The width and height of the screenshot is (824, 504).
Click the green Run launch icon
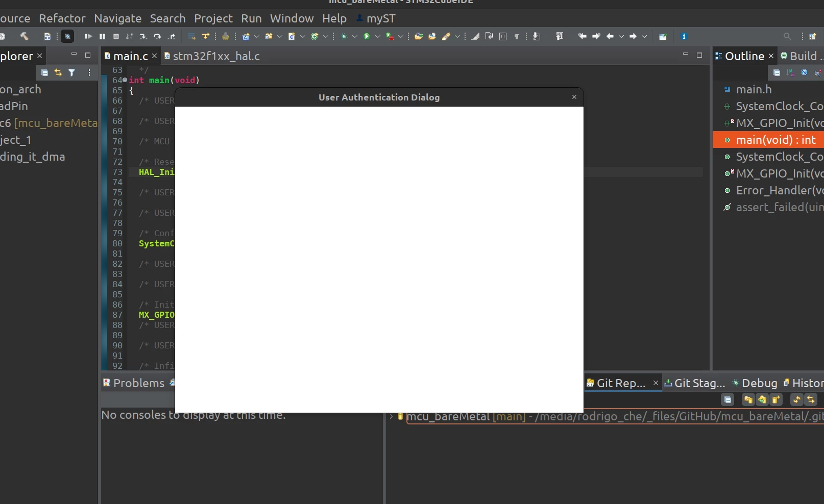[x=367, y=36]
